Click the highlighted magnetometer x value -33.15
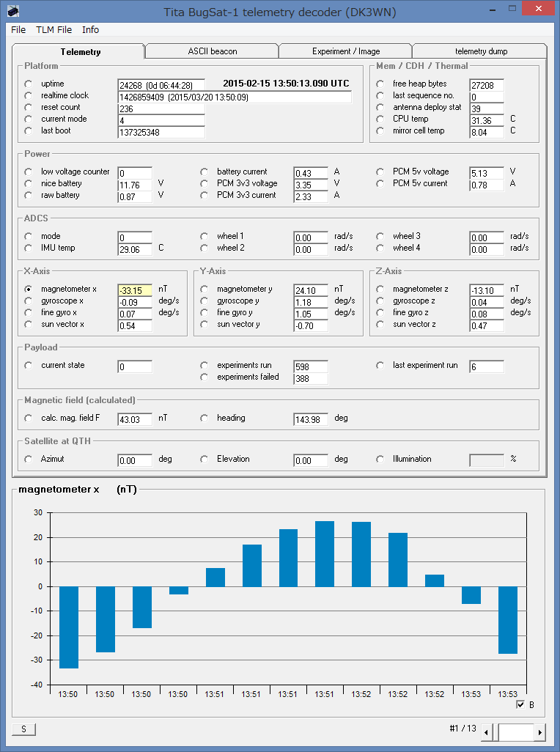560x752 pixels. coord(135,291)
